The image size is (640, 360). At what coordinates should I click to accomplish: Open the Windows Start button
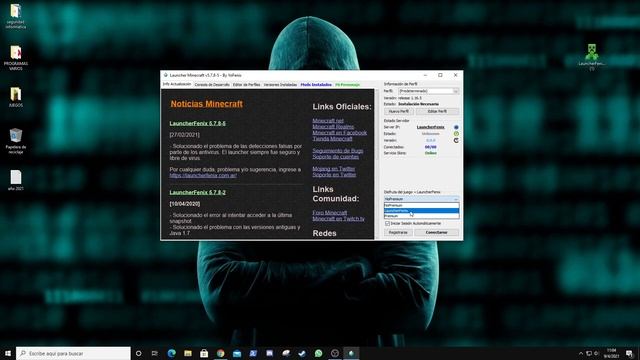(x=8, y=353)
